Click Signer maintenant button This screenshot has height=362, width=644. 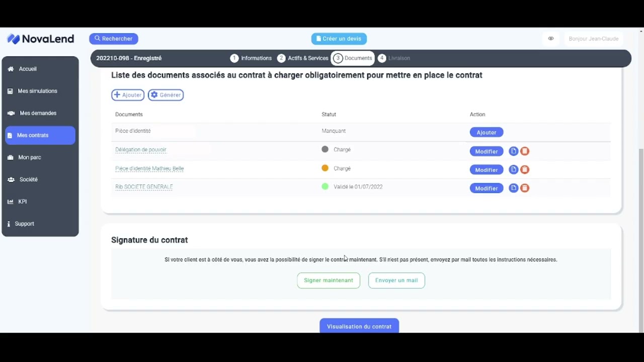[x=329, y=281]
